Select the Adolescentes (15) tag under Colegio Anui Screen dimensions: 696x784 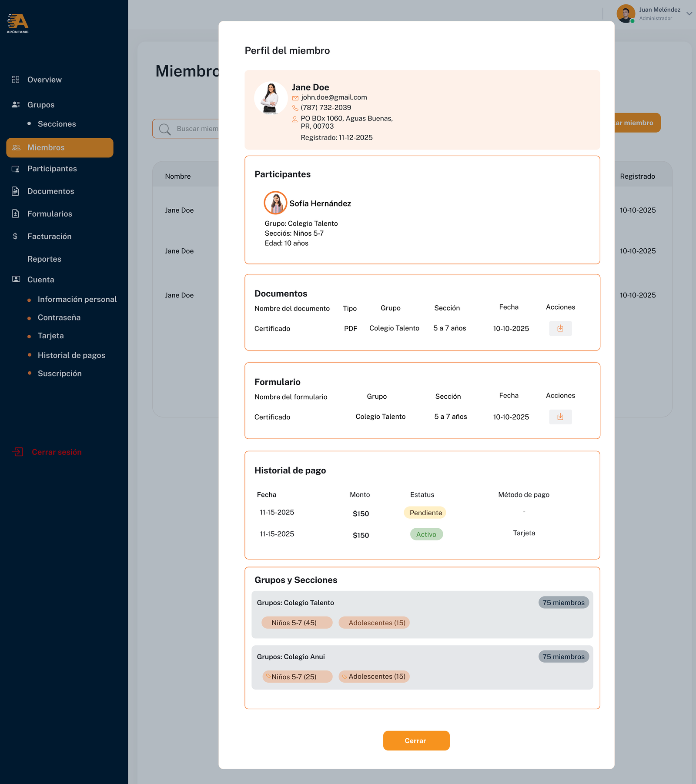(x=374, y=677)
